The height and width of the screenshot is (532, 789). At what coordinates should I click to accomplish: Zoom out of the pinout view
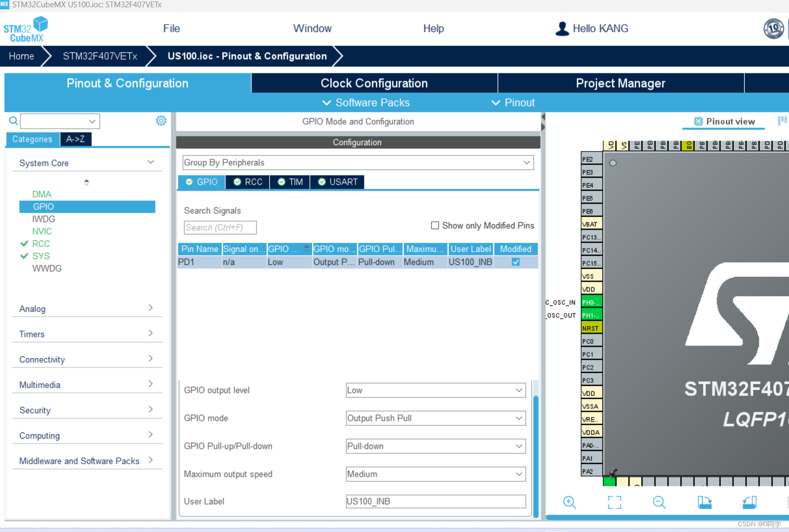click(659, 502)
